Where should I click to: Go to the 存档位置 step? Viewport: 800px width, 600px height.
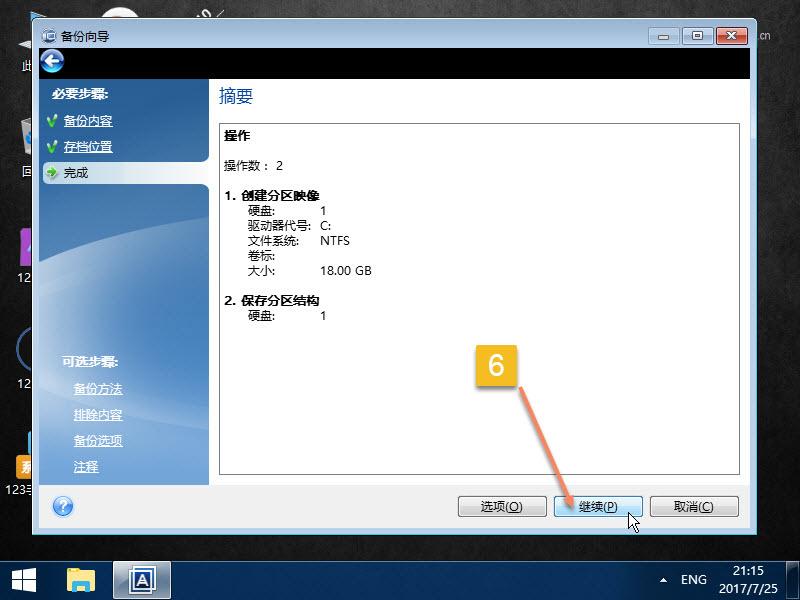click(88, 147)
